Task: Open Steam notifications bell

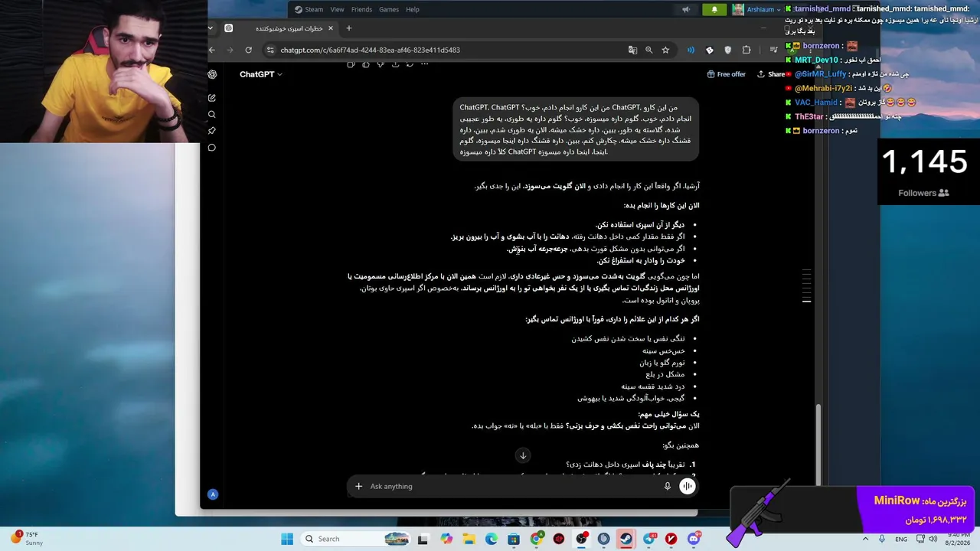Action: tap(714, 9)
